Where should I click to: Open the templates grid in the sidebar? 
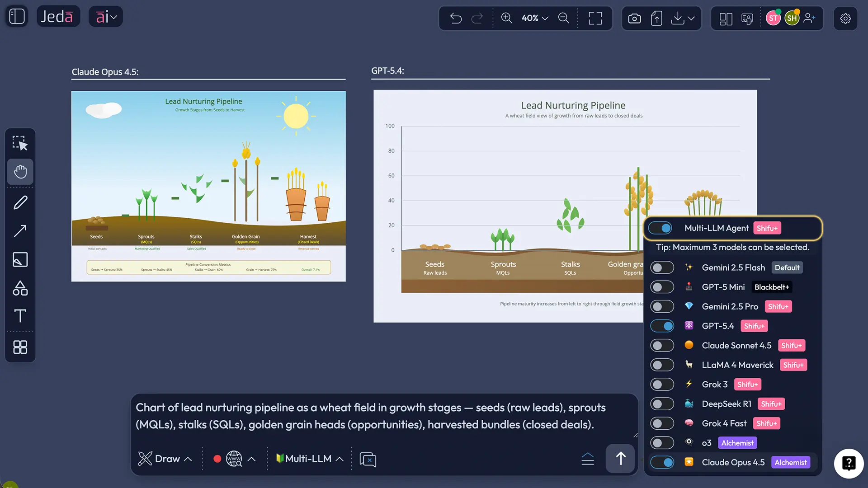[x=20, y=347]
